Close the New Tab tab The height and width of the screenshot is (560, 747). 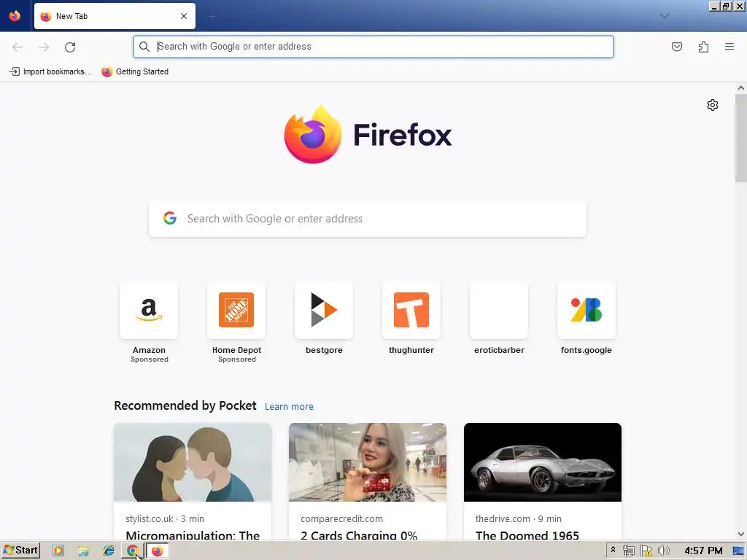[184, 16]
